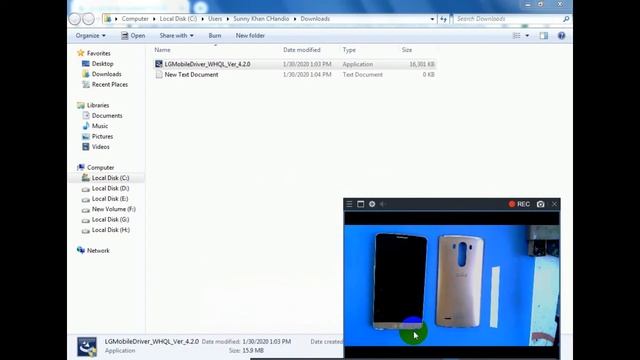Take a snapshot with the camera icon
Screen dimensions: 640x360
point(540,204)
